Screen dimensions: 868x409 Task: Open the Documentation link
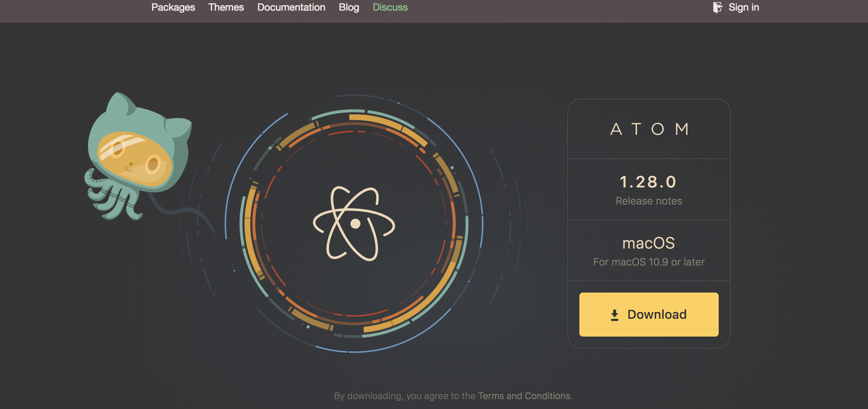click(291, 7)
